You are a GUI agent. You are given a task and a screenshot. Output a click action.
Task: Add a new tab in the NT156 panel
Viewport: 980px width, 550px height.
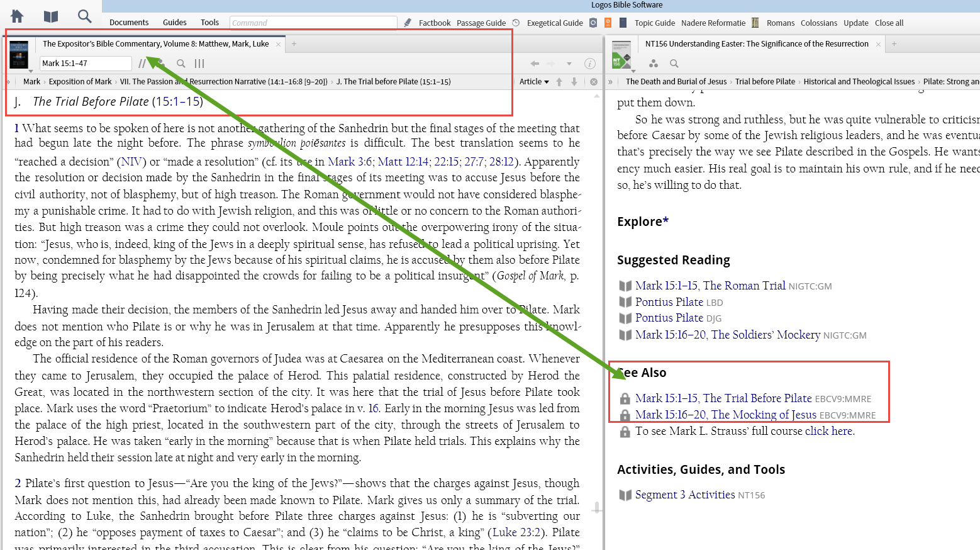point(894,44)
